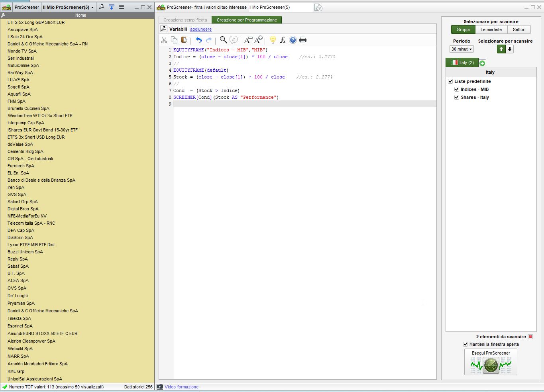Select the Settori tab
Viewport: 544px width, 392px height.
pyautogui.click(x=519, y=29)
